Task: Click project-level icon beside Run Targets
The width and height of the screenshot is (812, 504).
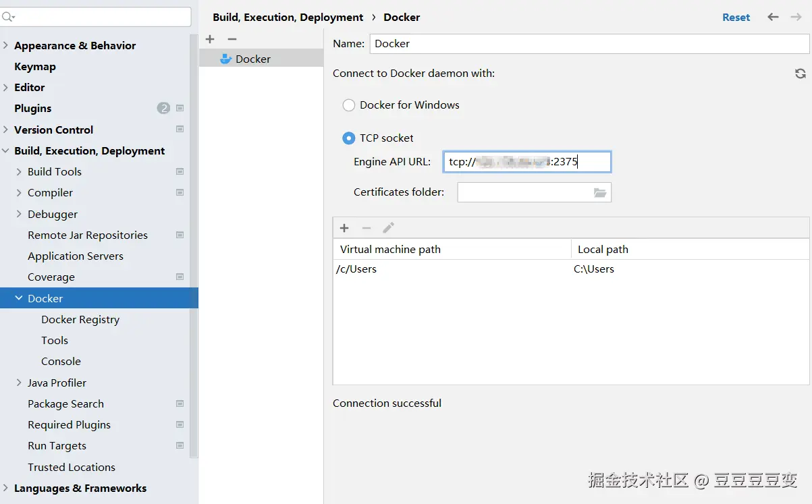Action: click(180, 445)
